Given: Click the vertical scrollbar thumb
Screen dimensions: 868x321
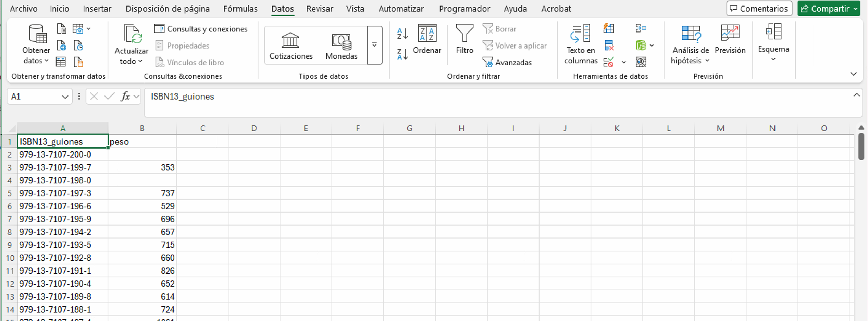Looking at the screenshot, I should (x=861, y=146).
